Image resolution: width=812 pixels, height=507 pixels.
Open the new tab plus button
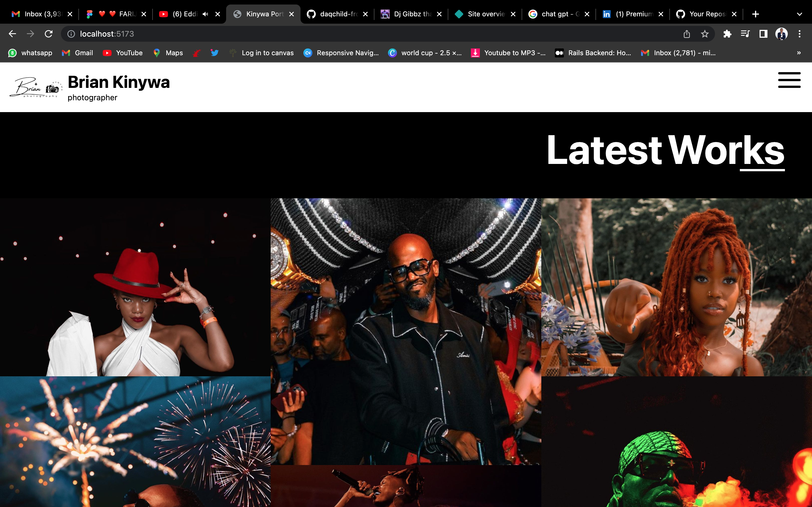point(755,14)
